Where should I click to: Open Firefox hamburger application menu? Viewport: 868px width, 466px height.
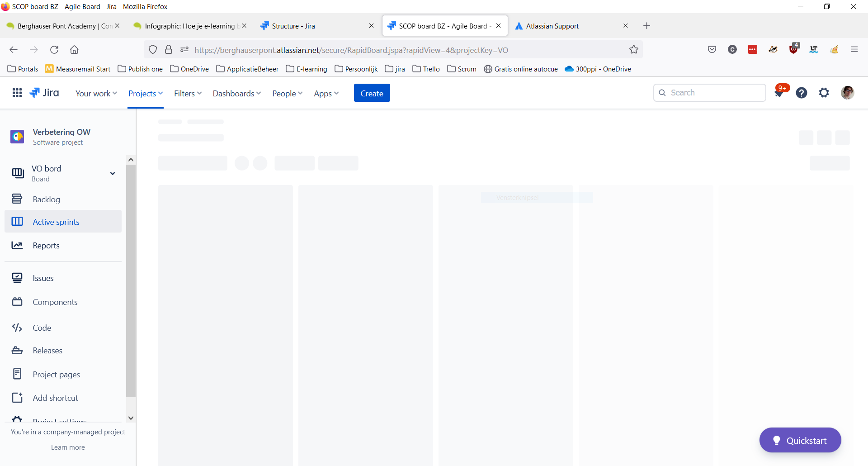click(x=854, y=49)
